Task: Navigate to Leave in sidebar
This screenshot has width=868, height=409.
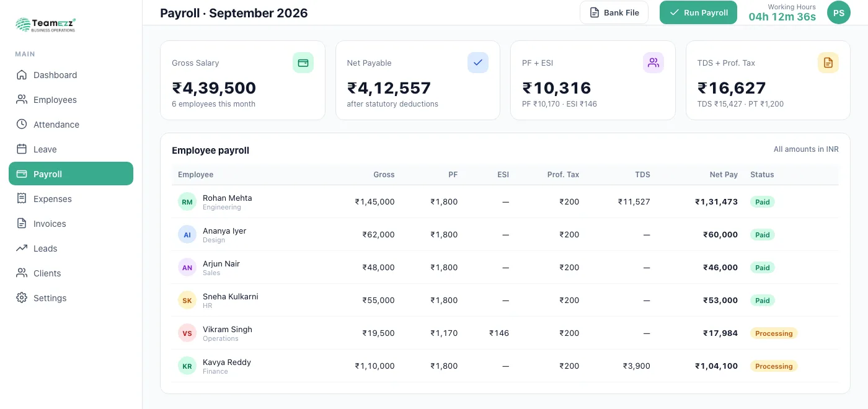Action: pyautogui.click(x=71, y=149)
